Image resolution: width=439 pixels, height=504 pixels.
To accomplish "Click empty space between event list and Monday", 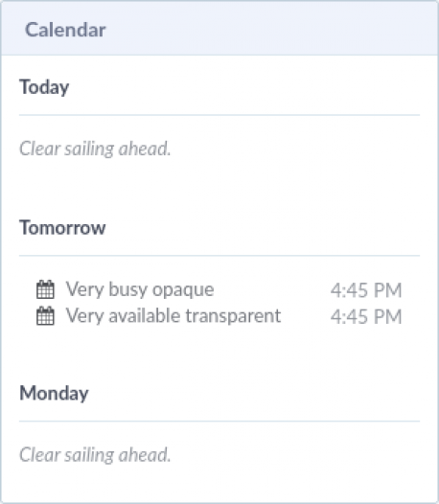I will 219,354.
